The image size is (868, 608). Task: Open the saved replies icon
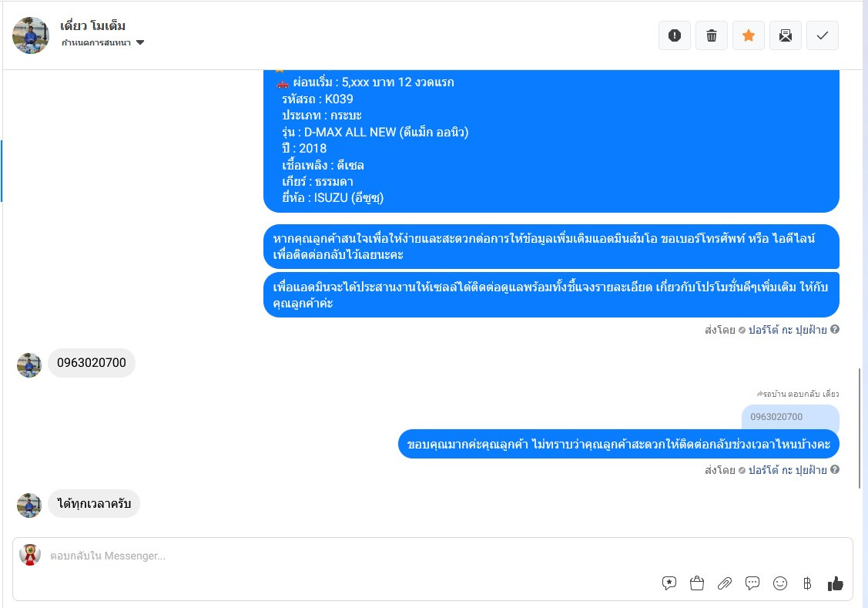coord(669,583)
